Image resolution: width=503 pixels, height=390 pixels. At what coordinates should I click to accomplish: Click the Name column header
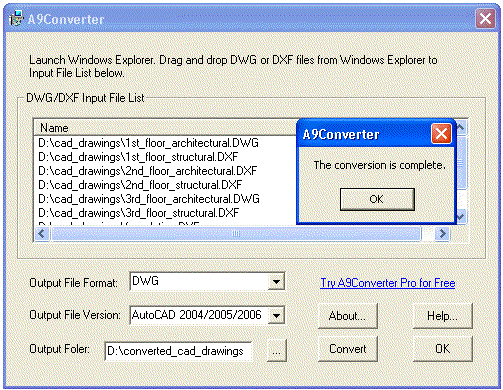click(165, 128)
